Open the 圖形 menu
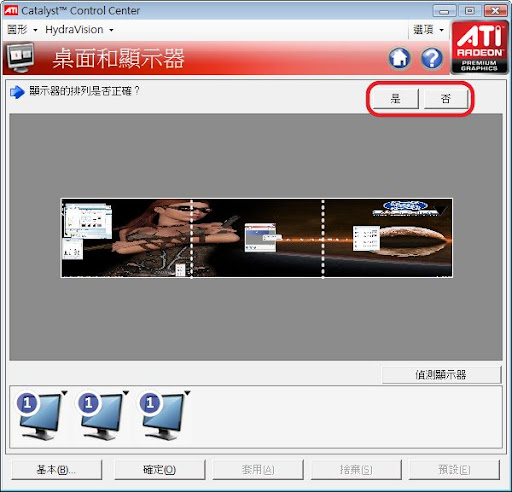512x492 pixels. point(22,30)
